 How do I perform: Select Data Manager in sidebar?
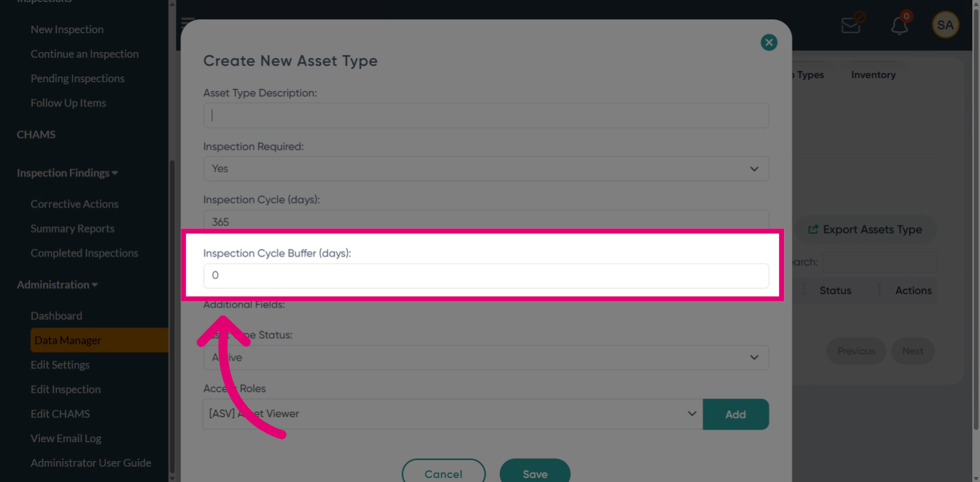pyautogui.click(x=99, y=340)
